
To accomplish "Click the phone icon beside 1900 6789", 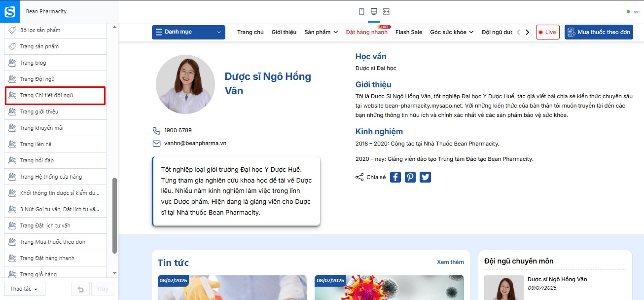I will click(x=156, y=131).
